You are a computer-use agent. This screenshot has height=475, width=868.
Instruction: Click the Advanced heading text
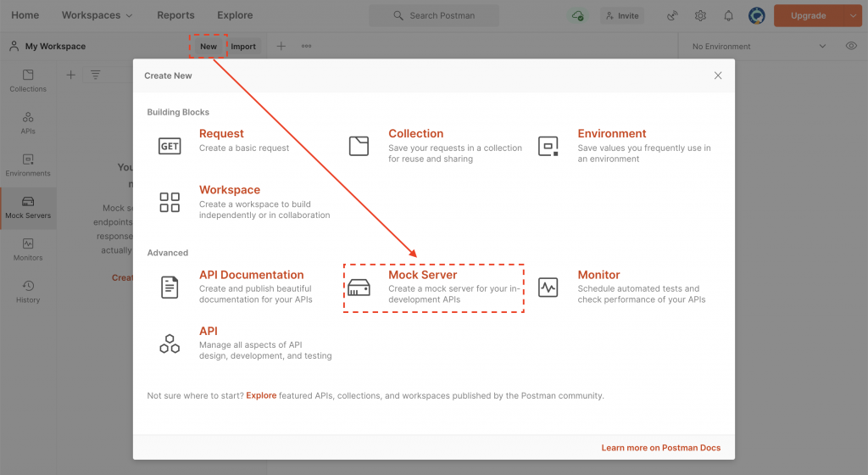[x=167, y=253]
